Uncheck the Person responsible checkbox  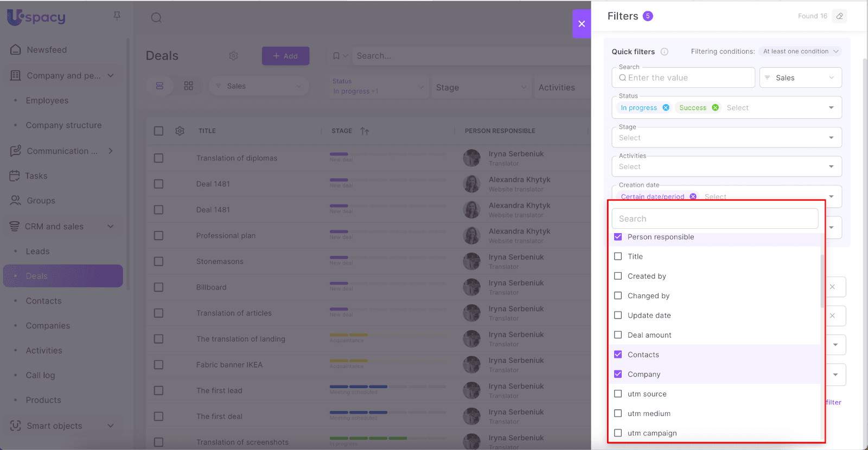coord(618,237)
